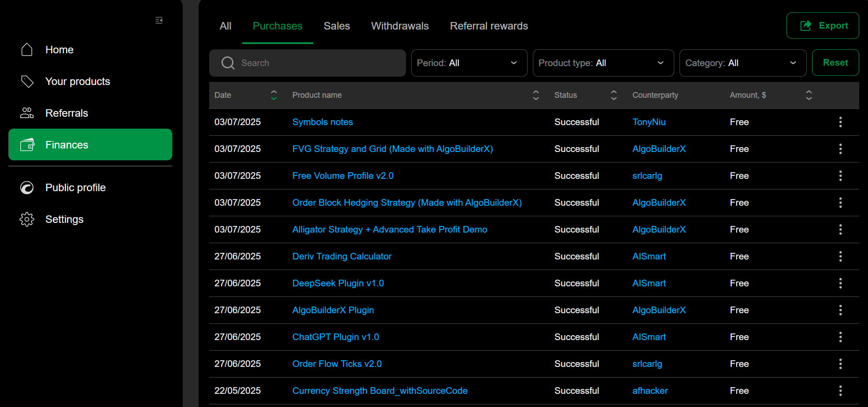868x407 pixels.
Task: Open the Free Volume Profile v2.0 link
Action: click(x=343, y=176)
